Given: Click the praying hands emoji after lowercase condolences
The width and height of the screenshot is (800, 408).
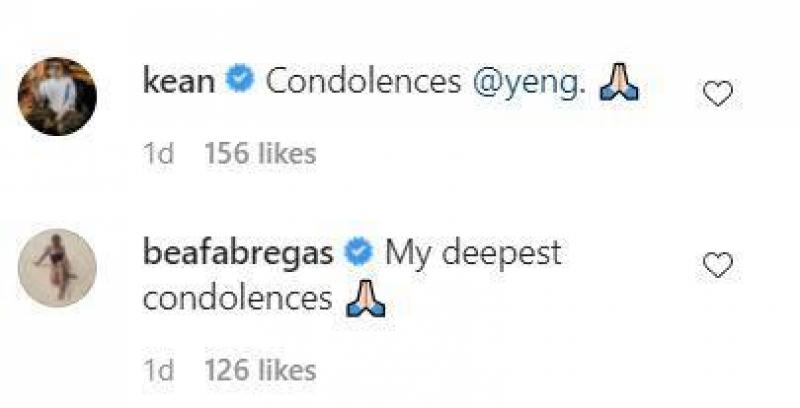Looking at the screenshot, I should point(364,302).
